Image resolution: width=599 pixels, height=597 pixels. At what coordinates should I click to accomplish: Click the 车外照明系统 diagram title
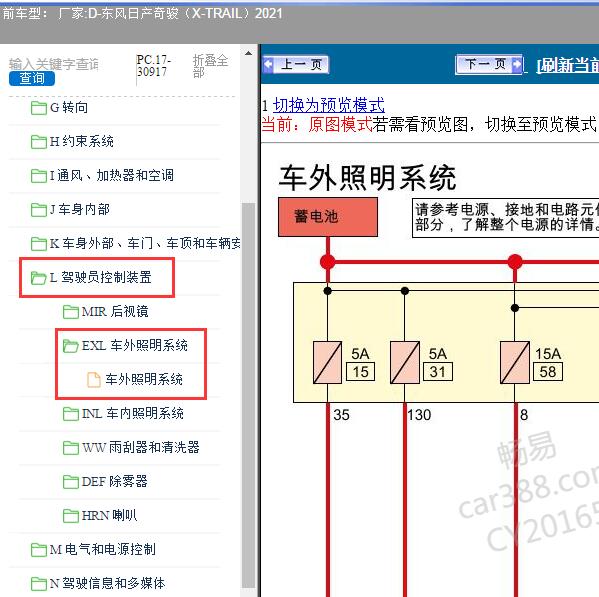[367, 178]
